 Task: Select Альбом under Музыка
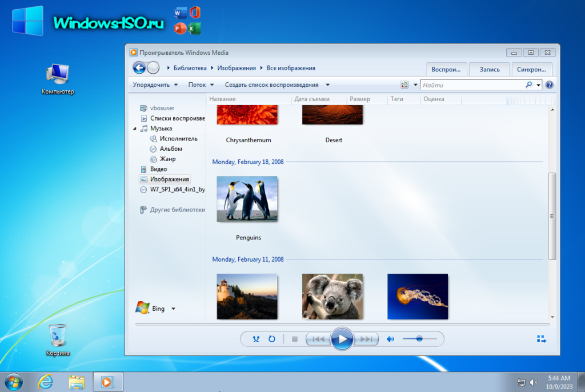pos(171,149)
